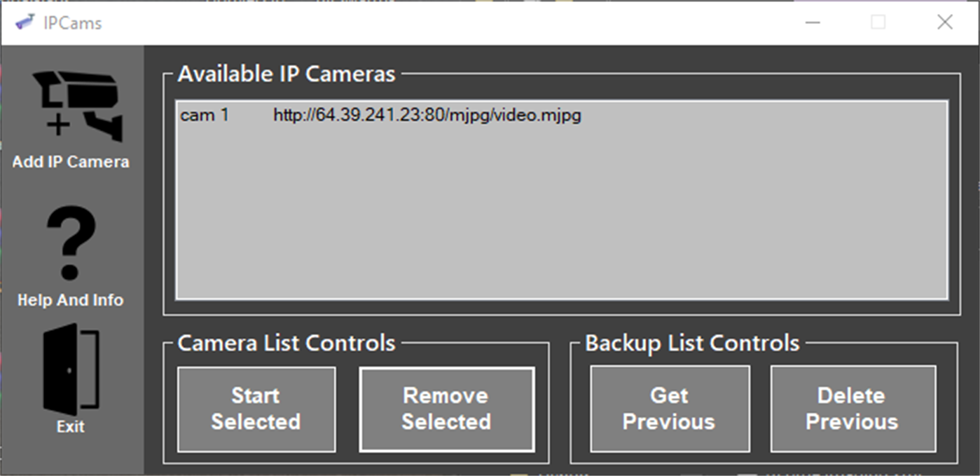980x476 pixels.
Task: Click the Get Previous backup button
Action: (x=669, y=409)
